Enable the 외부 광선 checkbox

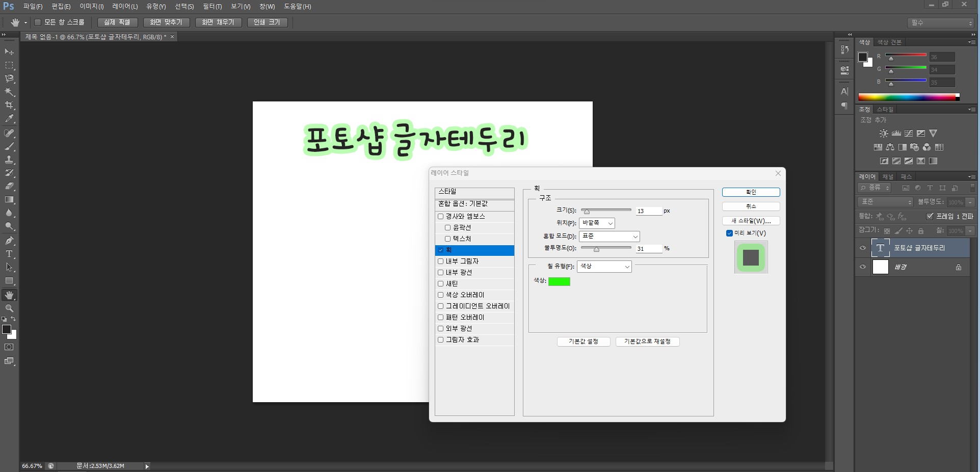(440, 329)
